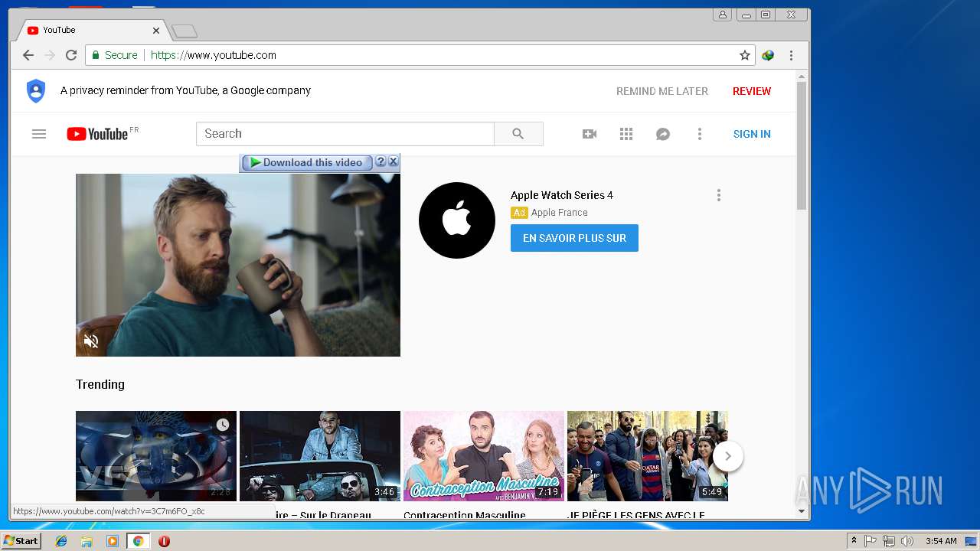Open the YouTube apps grid

(x=626, y=134)
